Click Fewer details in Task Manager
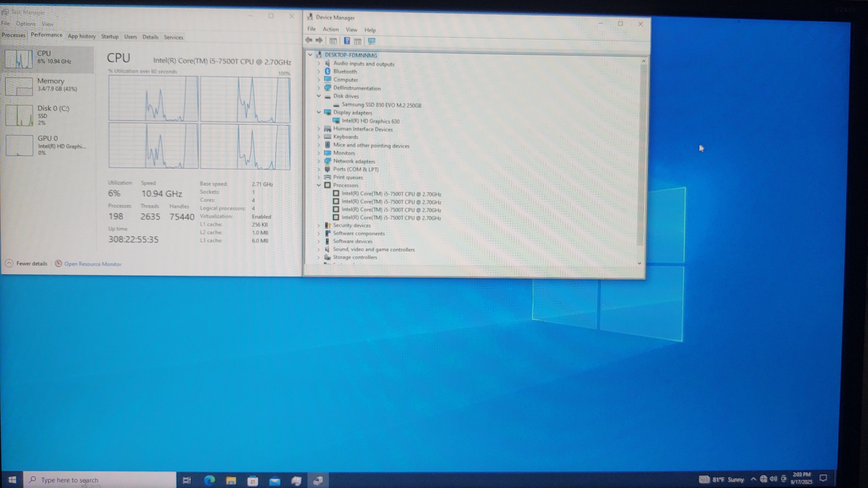The height and width of the screenshot is (488, 868). point(31,263)
